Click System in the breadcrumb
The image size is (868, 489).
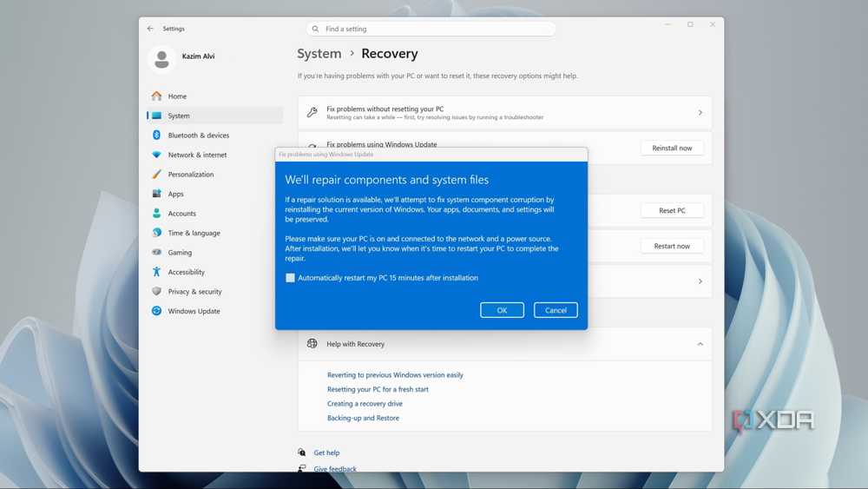click(319, 54)
